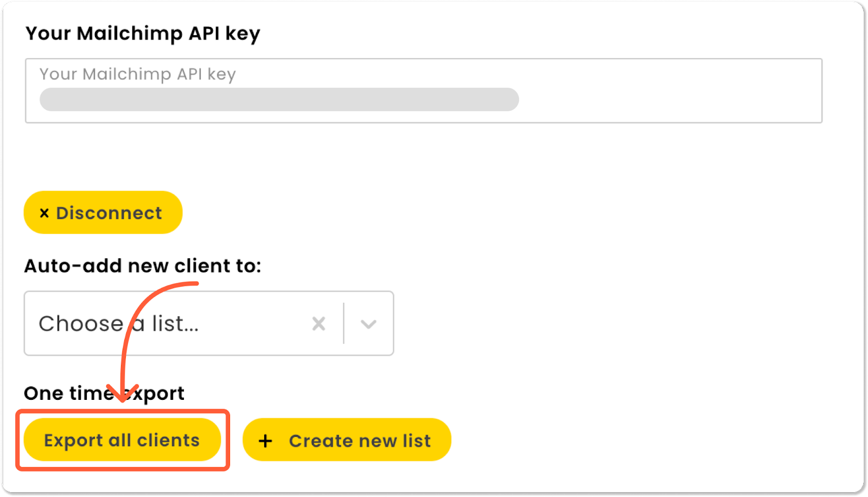Click the One time export section label

104,393
